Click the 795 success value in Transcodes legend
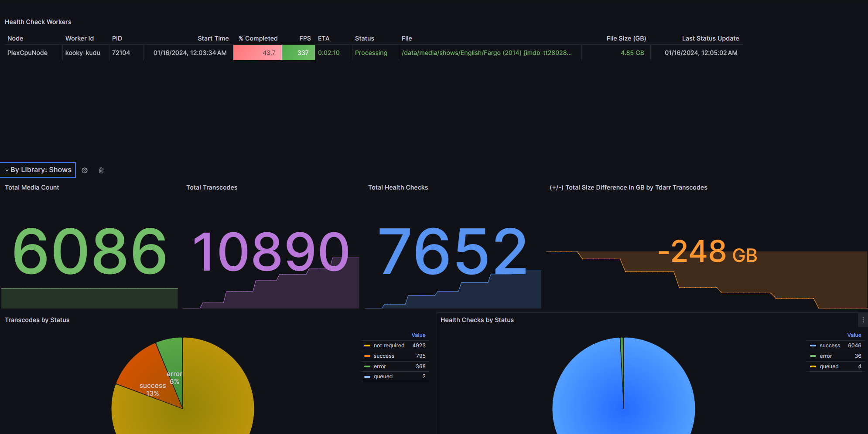Image resolution: width=868 pixels, height=434 pixels. (420, 356)
